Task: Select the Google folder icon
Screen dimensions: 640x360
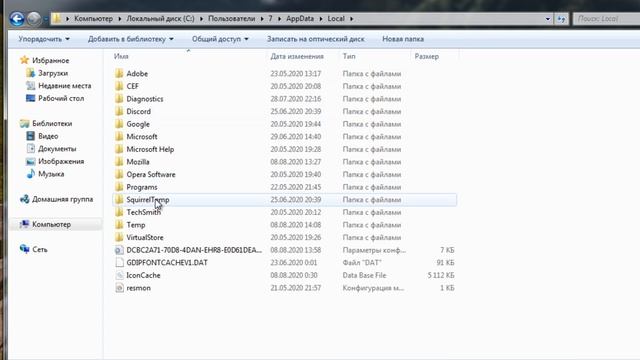Action: 119,124
